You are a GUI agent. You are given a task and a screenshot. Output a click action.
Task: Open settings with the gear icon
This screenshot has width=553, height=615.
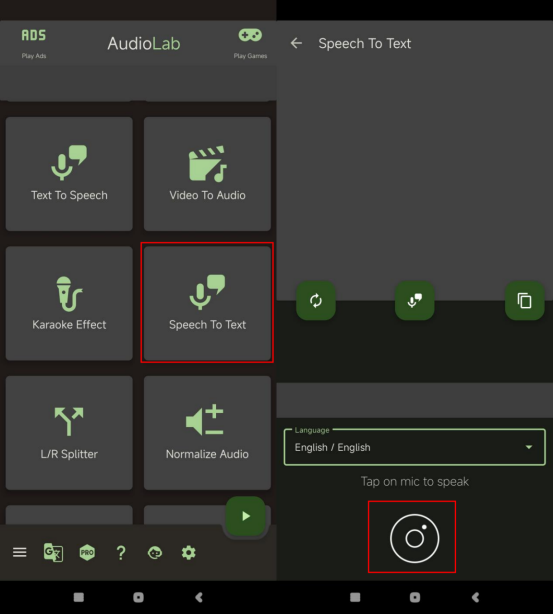(x=189, y=553)
